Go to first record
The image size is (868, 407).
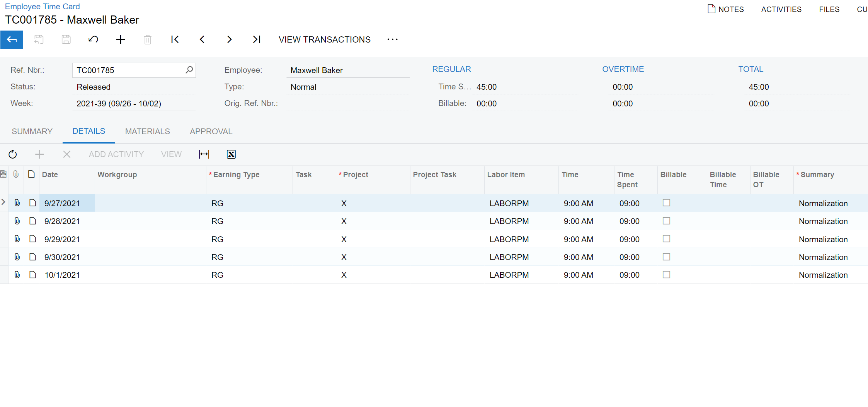[175, 39]
